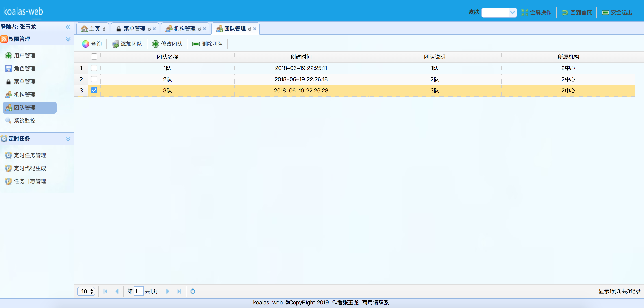Uncheck the checkbox for row 3队
The width and height of the screenshot is (644, 308).
coord(94,90)
